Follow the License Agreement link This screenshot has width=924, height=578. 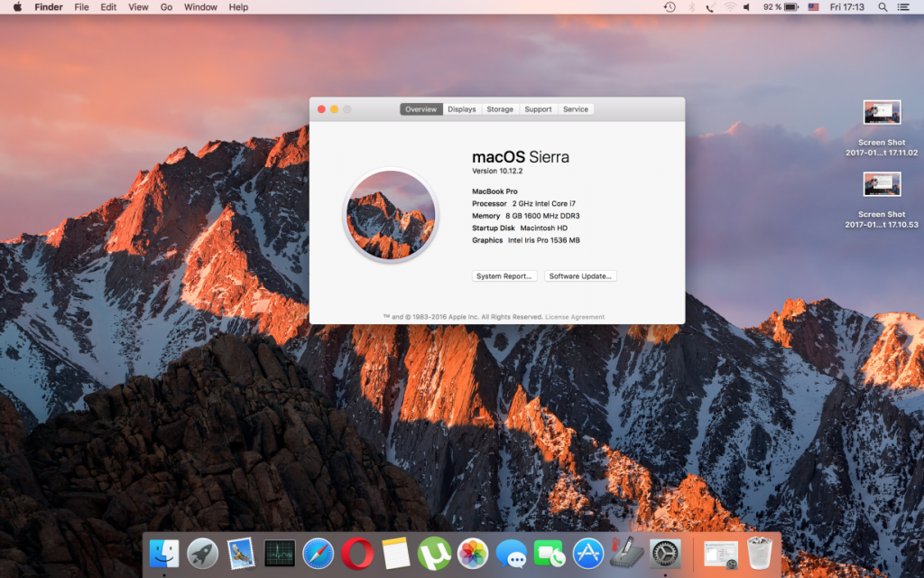tap(575, 317)
